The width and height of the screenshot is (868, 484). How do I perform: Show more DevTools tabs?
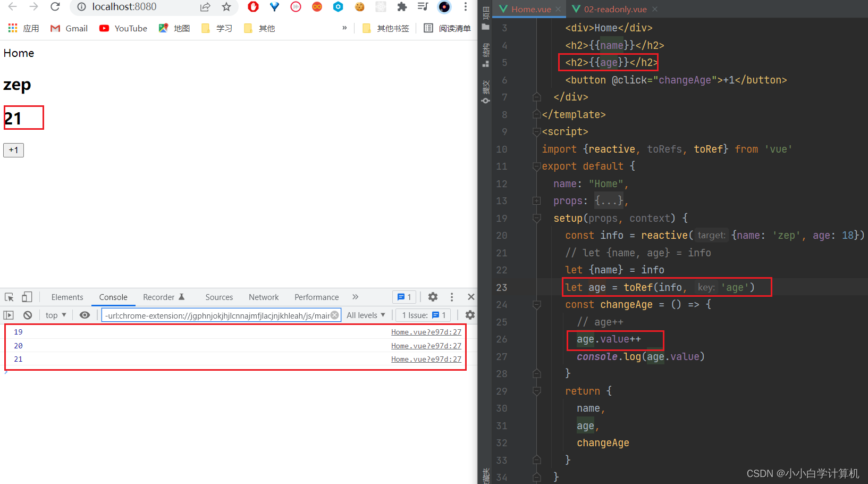pyautogui.click(x=356, y=297)
